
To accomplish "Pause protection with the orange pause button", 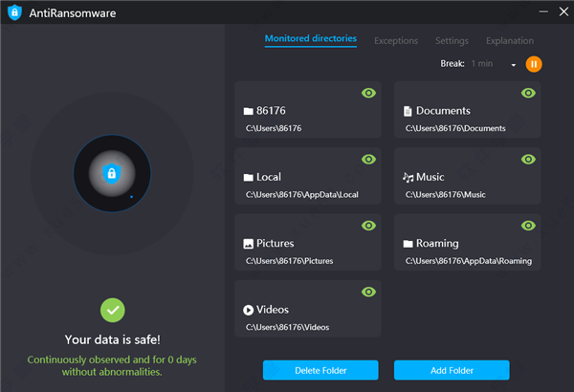I will pos(534,64).
